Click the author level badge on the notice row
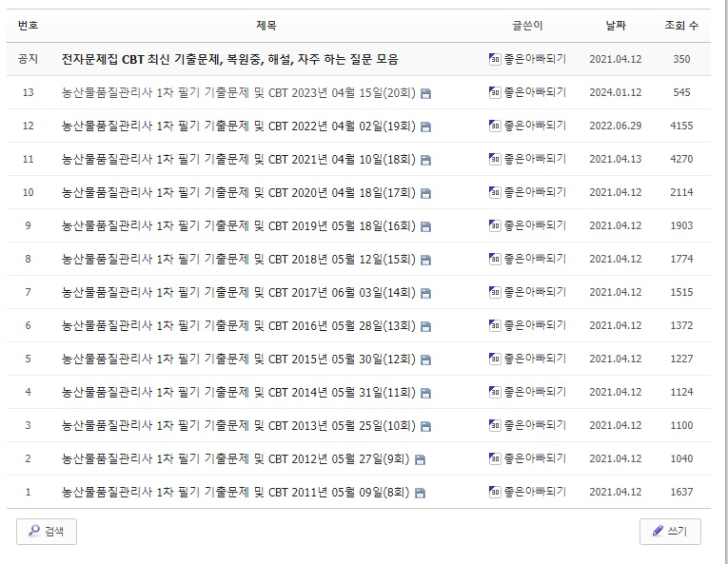This screenshot has height=564, width=728. [x=495, y=59]
